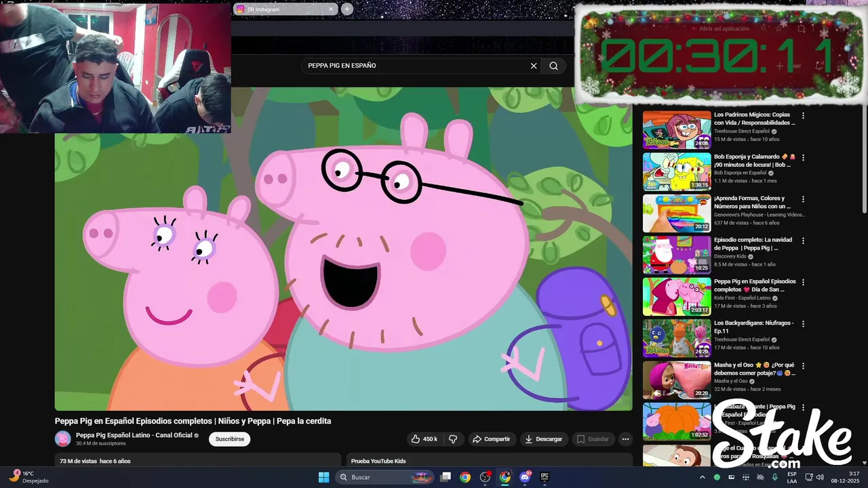Click the microphone tray icon
This screenshot has width=868, height=488.
774,477
